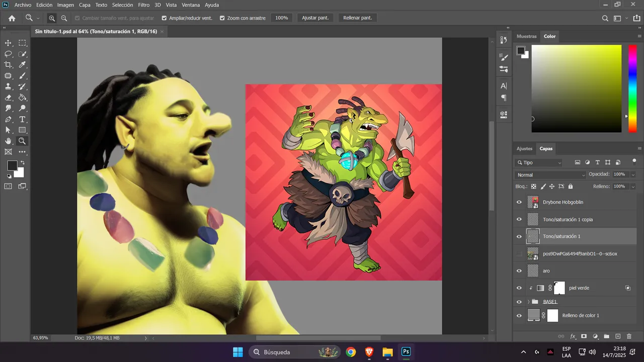This screenshot has width=644, height=362.
Task: Hide Tono/saturación 1 copia layer
Action: tap(519, 219)
